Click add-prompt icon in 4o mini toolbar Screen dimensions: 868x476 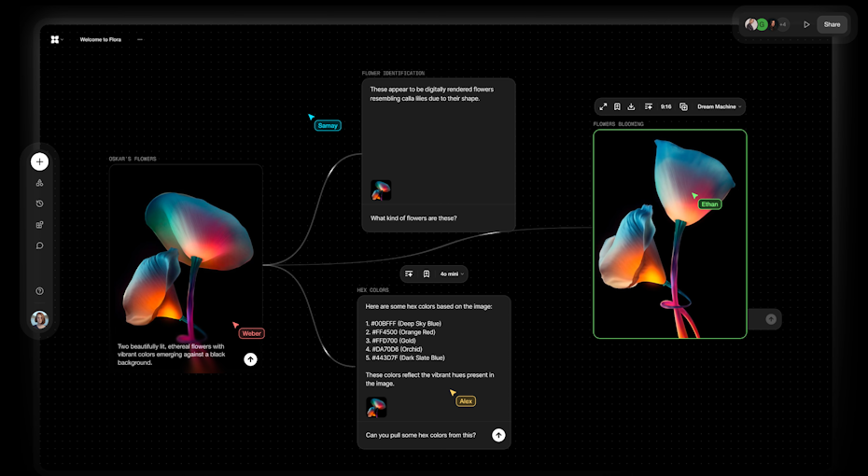click(409, 274)
